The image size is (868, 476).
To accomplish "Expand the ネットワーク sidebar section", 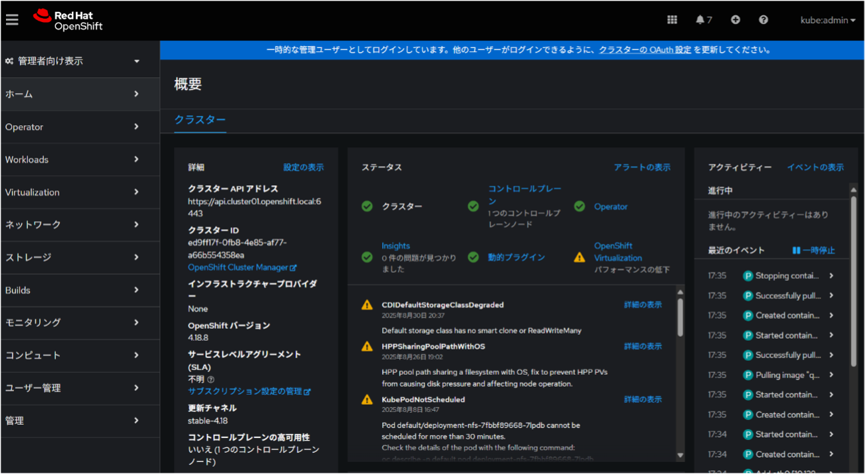I will click(x=79, y=224).
